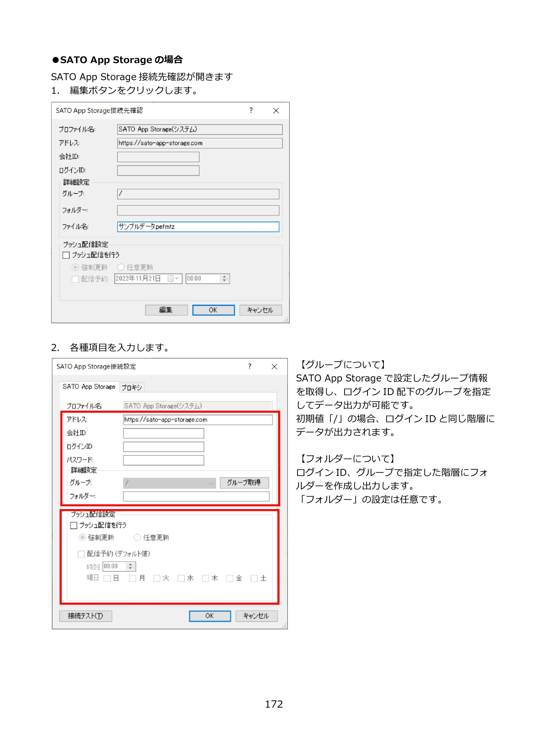
Task: Check the 日 weekday checkbox
Action: 107,578
